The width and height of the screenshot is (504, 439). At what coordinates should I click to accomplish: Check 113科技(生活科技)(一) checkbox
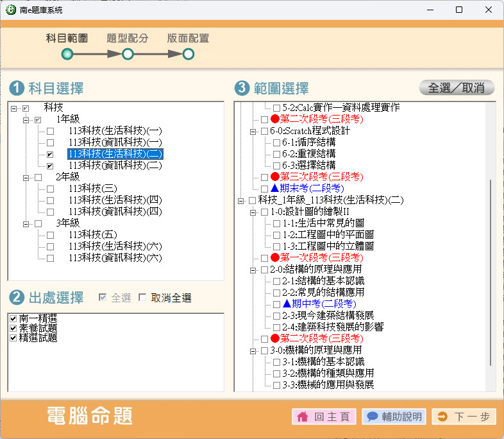coord(50,131)
